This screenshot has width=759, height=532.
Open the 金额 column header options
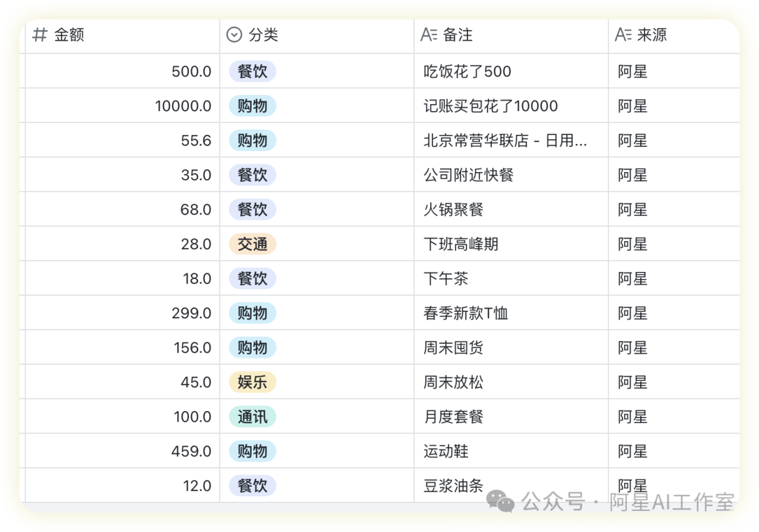point(69,35)
